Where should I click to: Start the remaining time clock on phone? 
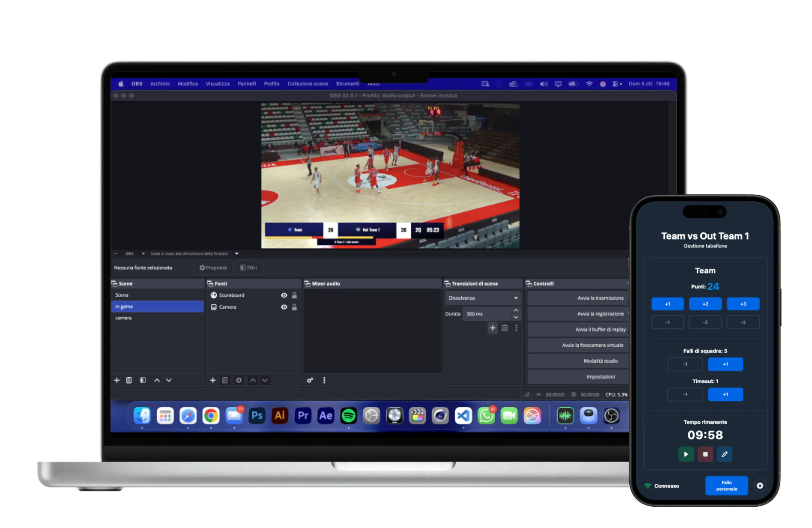point(686,454)
